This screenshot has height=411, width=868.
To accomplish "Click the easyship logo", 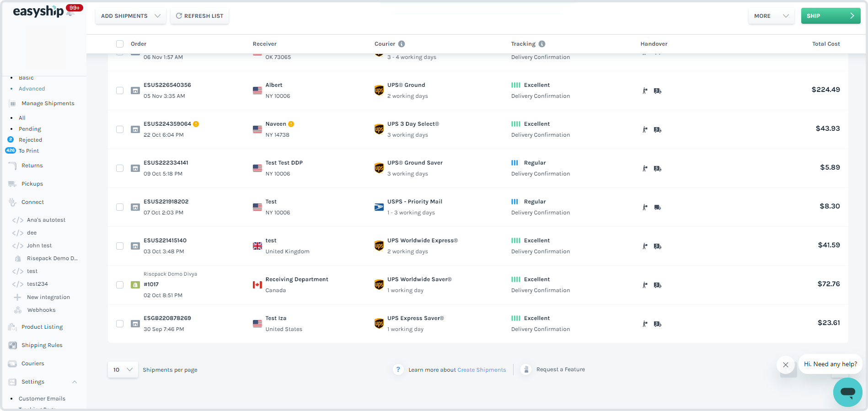I will (38, 11).
